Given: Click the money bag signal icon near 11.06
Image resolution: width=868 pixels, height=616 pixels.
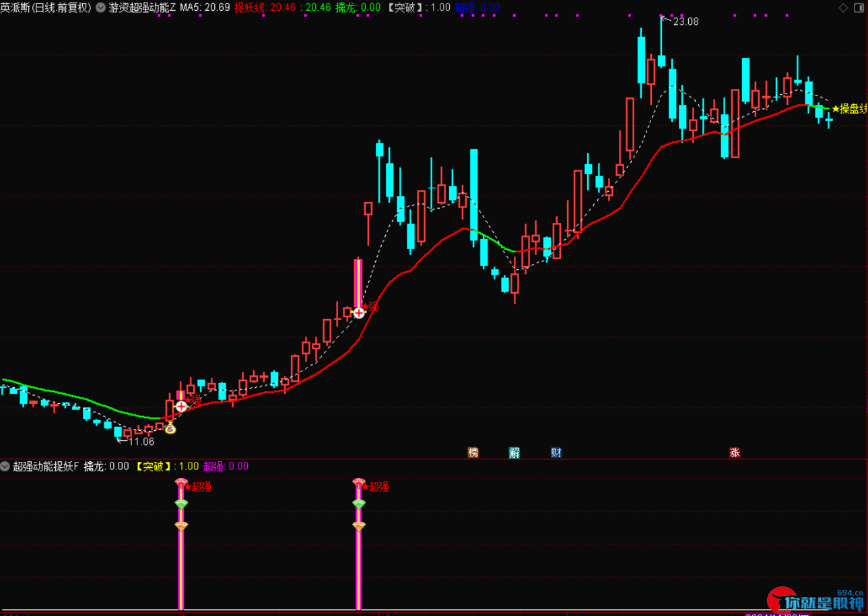Looking at the screenshot, I should coord(170,428).
